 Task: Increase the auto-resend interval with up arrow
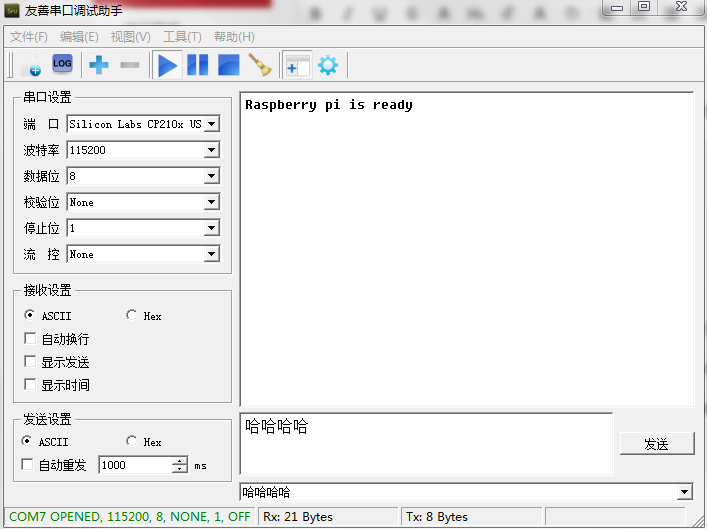click(180, 460)
